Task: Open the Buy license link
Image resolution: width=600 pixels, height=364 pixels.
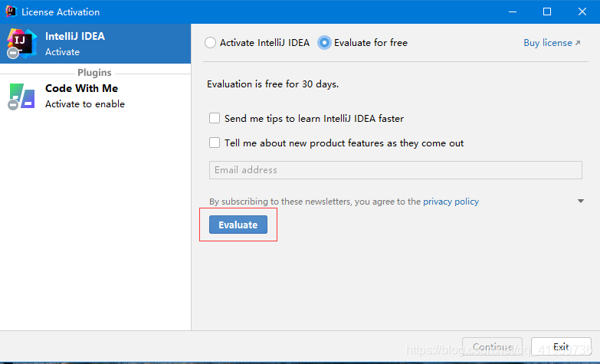Action: (x=552, y=43)
